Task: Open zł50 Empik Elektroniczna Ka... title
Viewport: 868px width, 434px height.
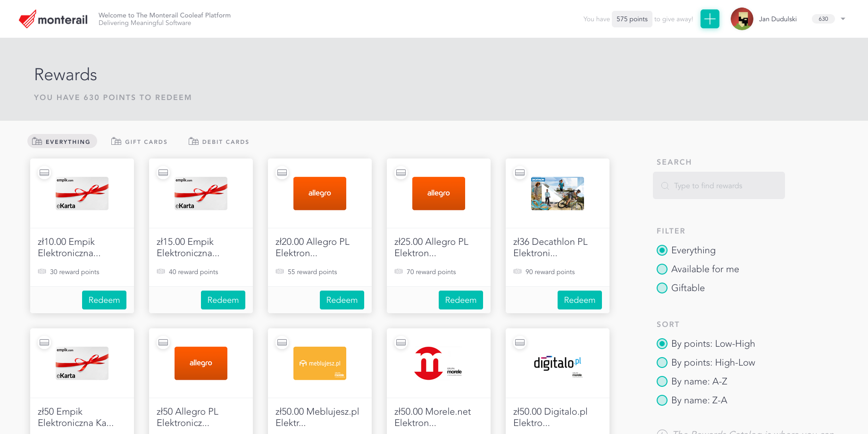Action: click(76, 417)
